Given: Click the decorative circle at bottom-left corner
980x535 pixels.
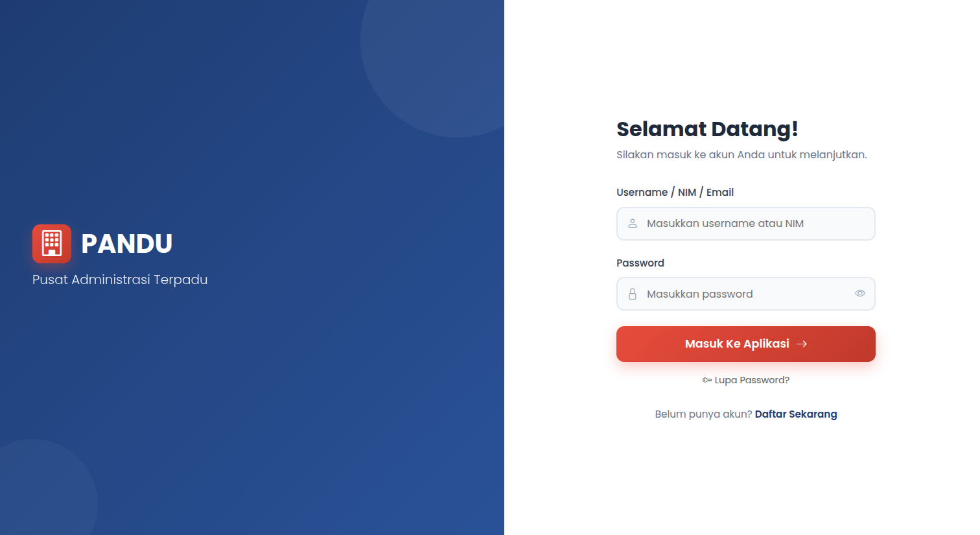Looking at the screenshot, I should click(x=39, y=493).
